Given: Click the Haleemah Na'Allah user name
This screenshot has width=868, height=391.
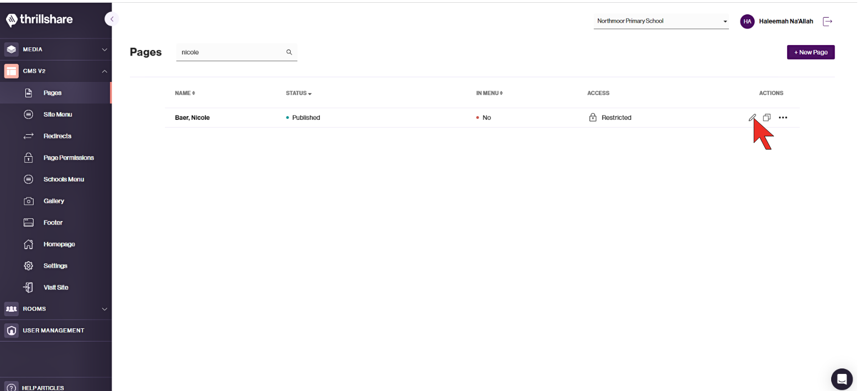Looking at the screenshot, I should tap(786, 21).
